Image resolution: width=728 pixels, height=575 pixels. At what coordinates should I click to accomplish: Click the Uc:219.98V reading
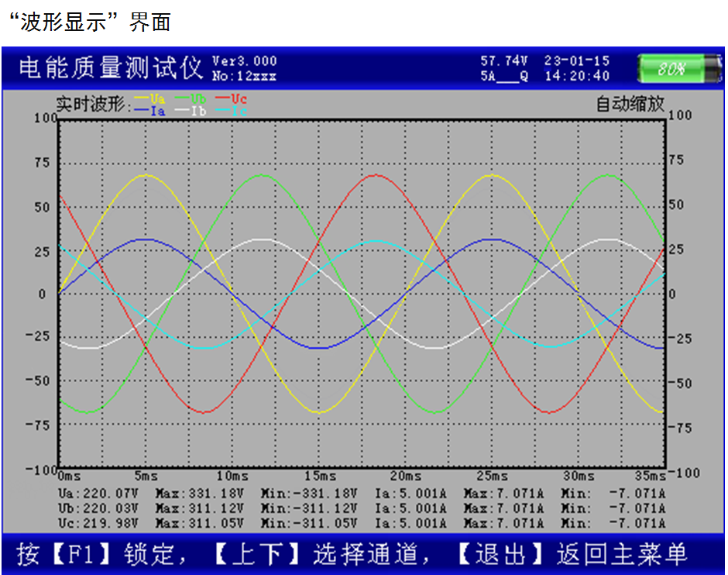tap(98, 523)
